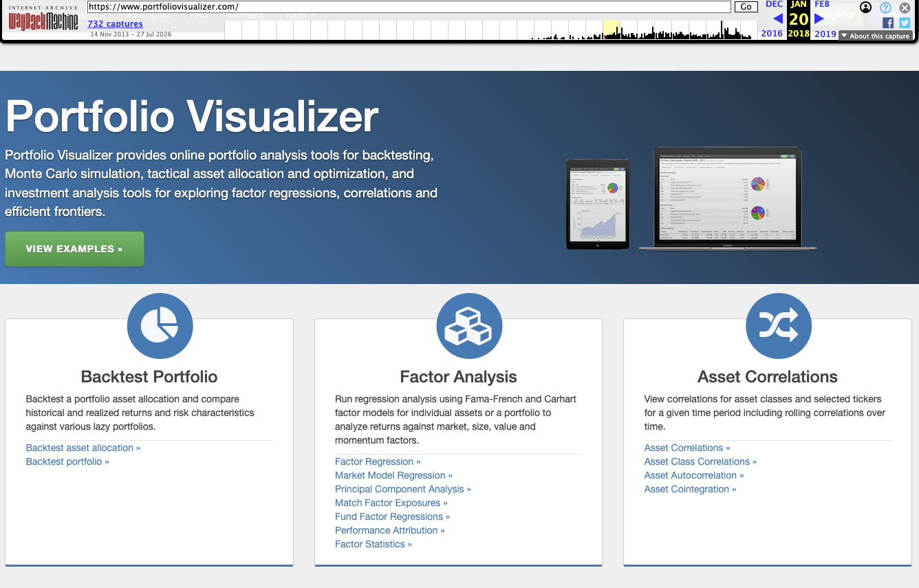Click the tablet screenshot image in banner
Image resolution: width=919 pixels, height=588 pixels.
pyautogui.click(x=597, y=204)
